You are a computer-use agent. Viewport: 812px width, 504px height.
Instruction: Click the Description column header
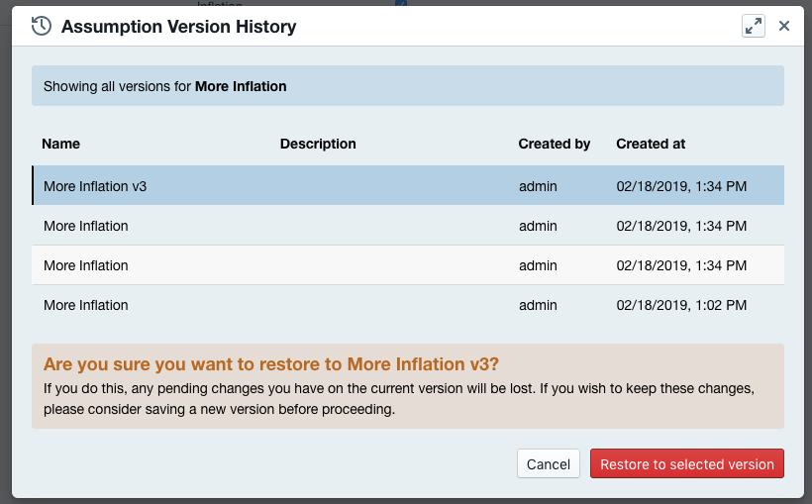coord(318,144)
